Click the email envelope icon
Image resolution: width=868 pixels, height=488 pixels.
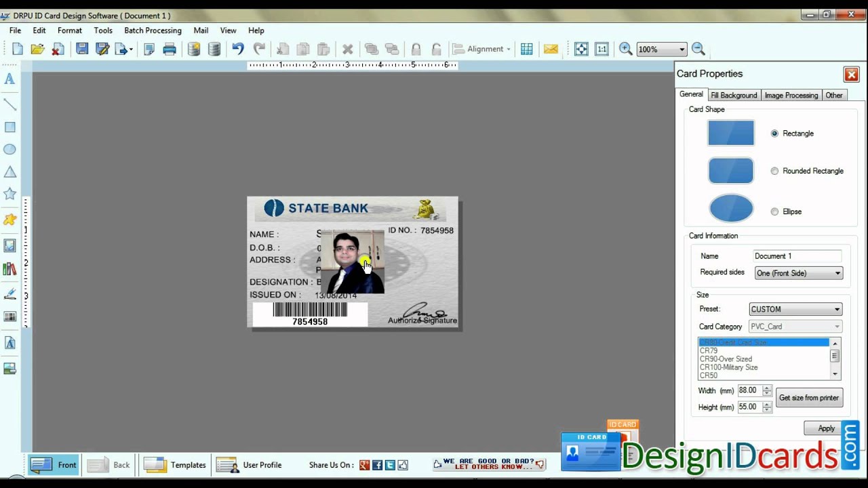(551, 49)
